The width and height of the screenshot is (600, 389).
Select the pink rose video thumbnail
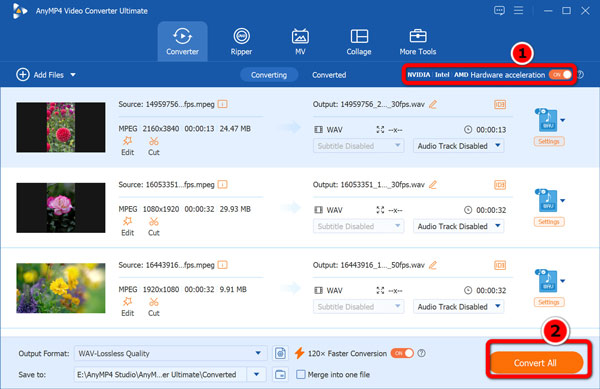tap(61, 207)
